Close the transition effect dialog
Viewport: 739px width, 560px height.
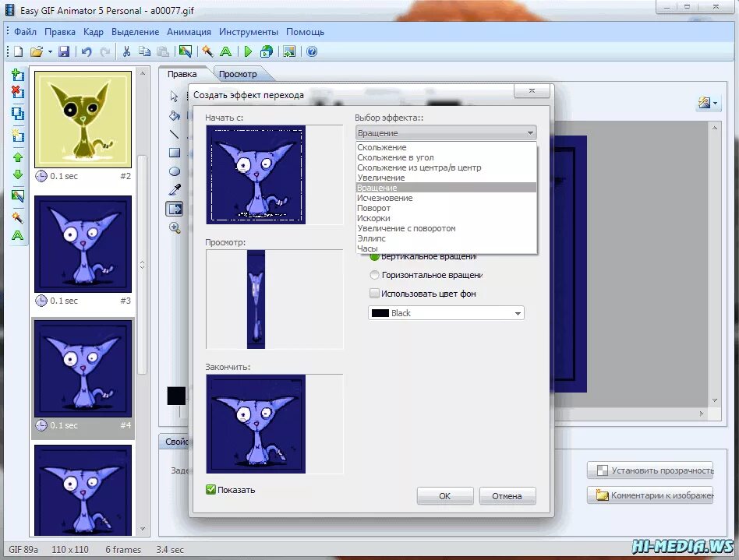532,91
